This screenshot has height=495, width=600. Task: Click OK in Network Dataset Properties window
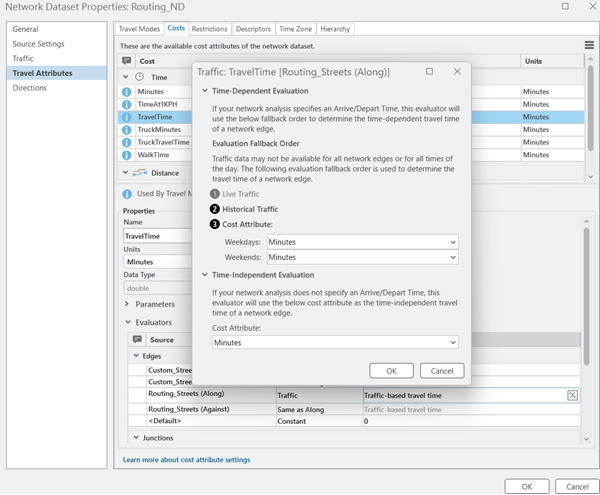[527, 487]
